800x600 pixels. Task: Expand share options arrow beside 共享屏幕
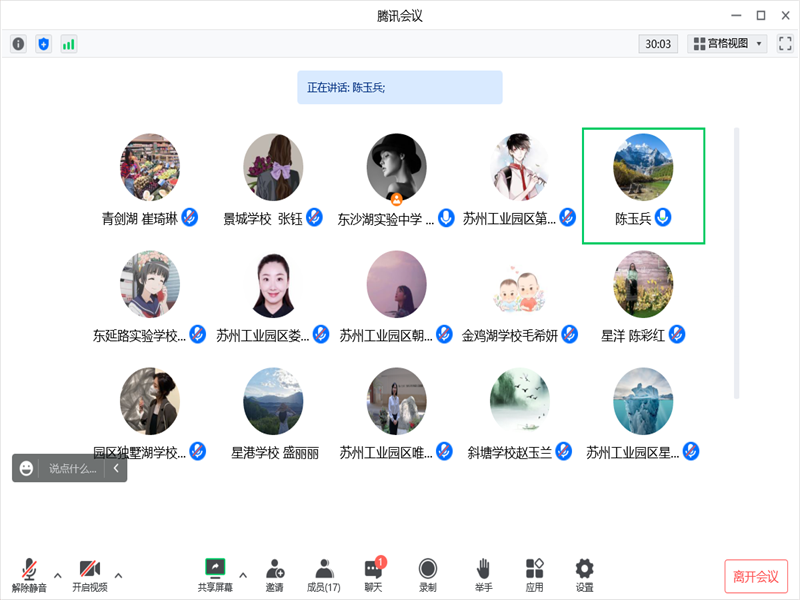(243, 576)
